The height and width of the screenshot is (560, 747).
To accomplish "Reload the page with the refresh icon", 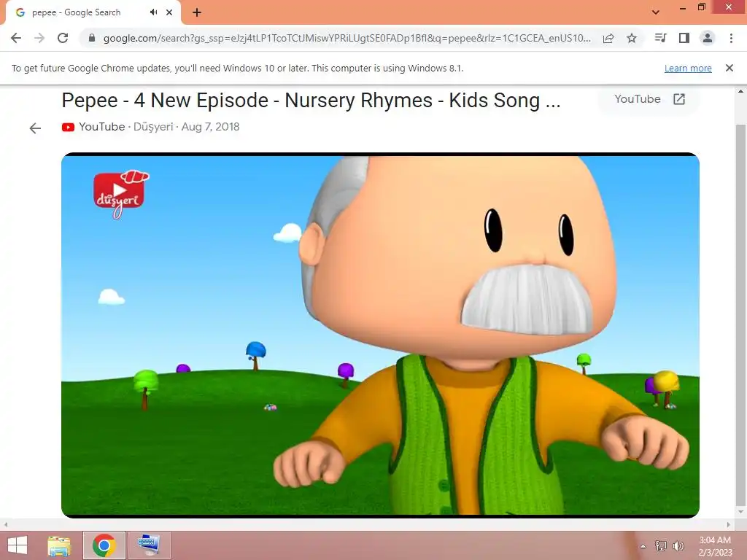I will coord(63,38).
